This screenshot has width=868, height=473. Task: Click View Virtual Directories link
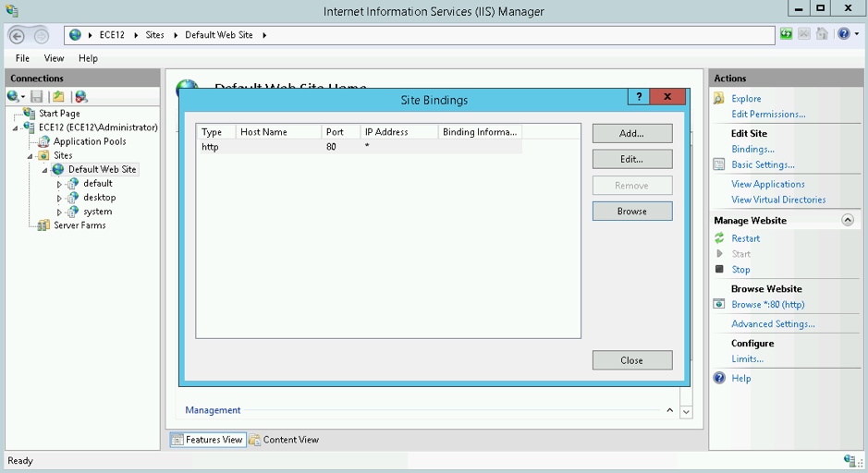(778, 200)
